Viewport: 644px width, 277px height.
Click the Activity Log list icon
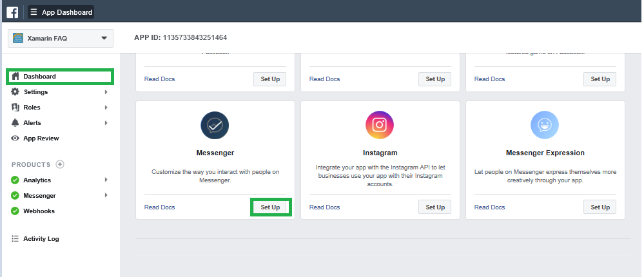coord(15,238)
